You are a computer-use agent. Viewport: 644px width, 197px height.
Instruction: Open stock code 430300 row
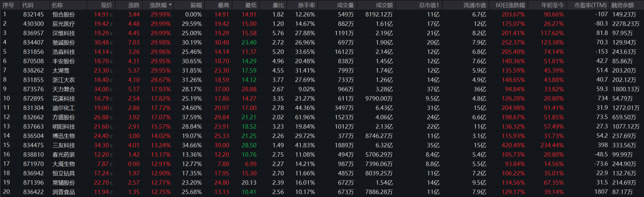pyautogui.click(x=33, y=24)
